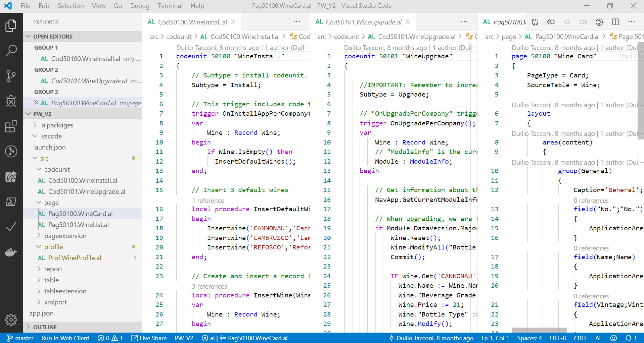
Task: Open the Selection menu
Action: click(71, 6)
